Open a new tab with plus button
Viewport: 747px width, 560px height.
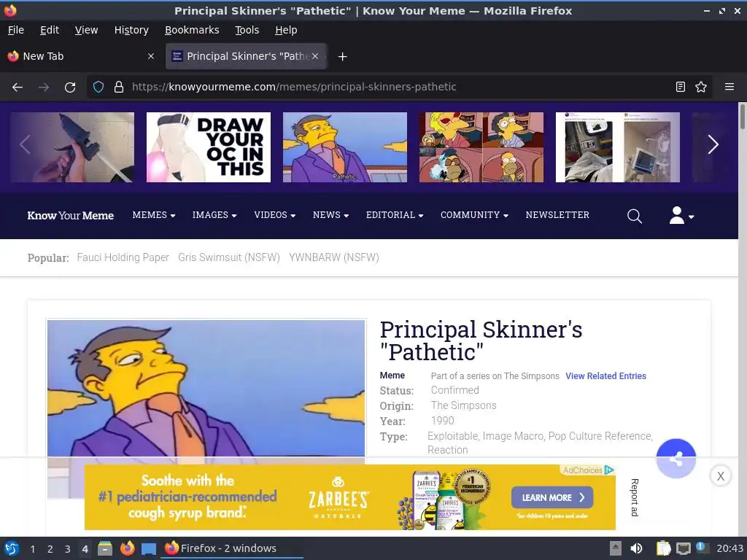342,57
